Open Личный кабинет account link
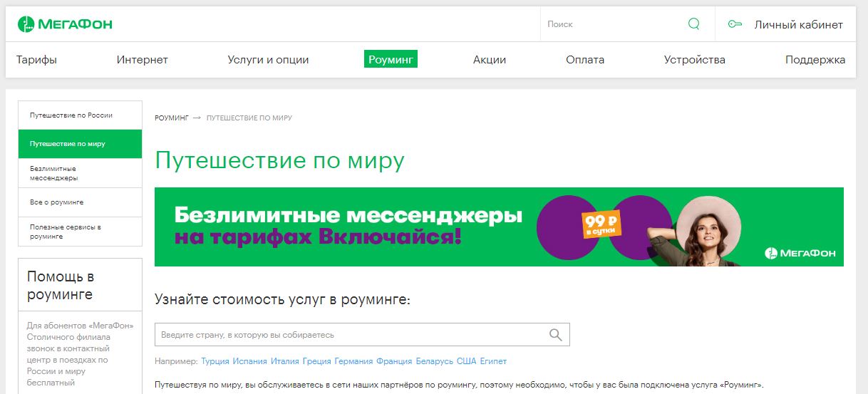868x394 pixels. point(798,24)
